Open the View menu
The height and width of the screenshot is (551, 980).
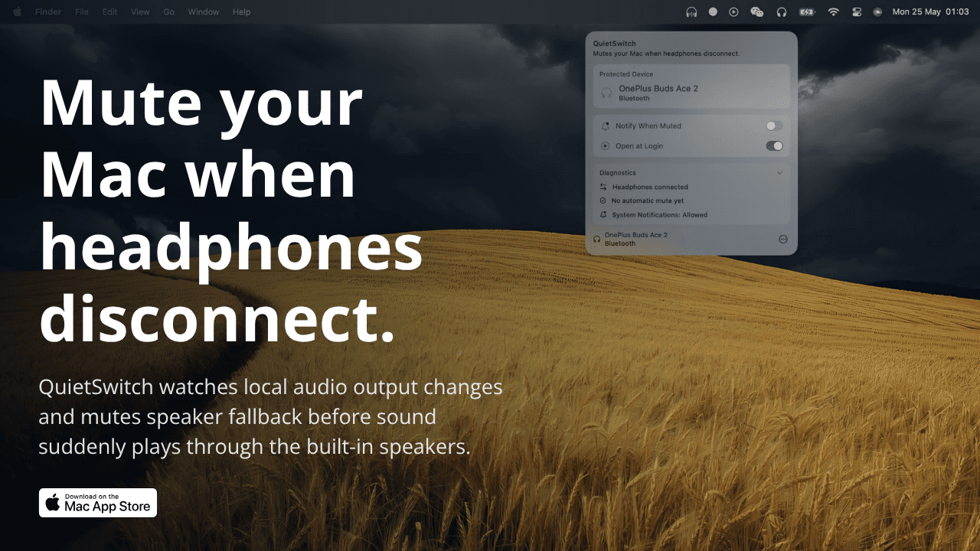pos(140,12)
